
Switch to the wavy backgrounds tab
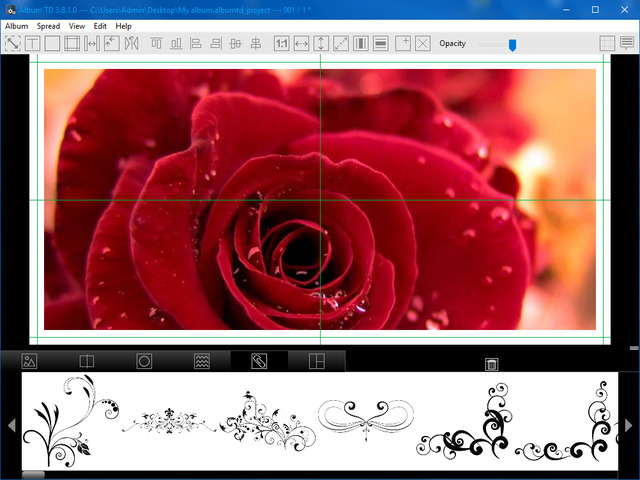pos(201,361)
